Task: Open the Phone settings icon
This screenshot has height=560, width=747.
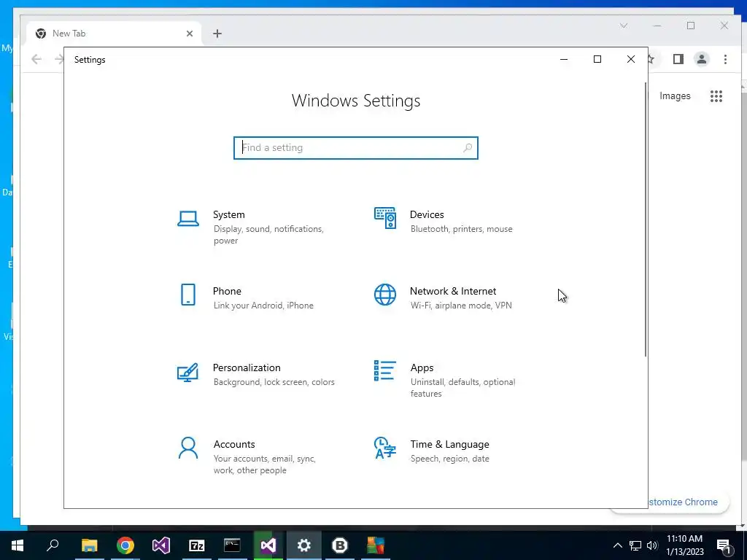Action: pyautogui.click(x=188, y=295)
